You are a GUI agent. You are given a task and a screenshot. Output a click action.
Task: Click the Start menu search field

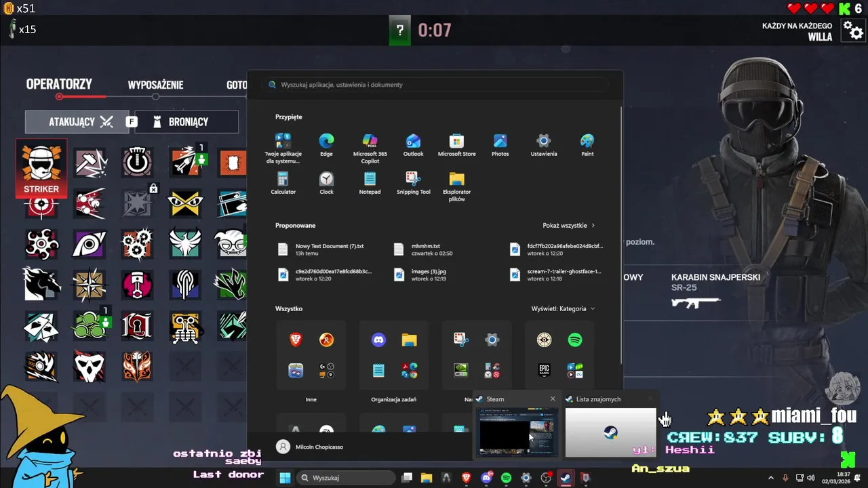pos(435,85)
